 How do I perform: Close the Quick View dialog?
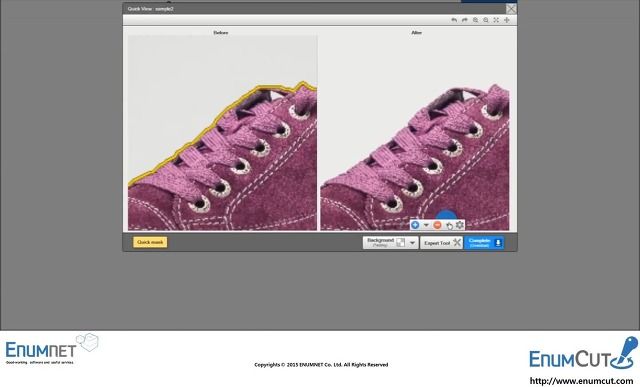(511, 9)
